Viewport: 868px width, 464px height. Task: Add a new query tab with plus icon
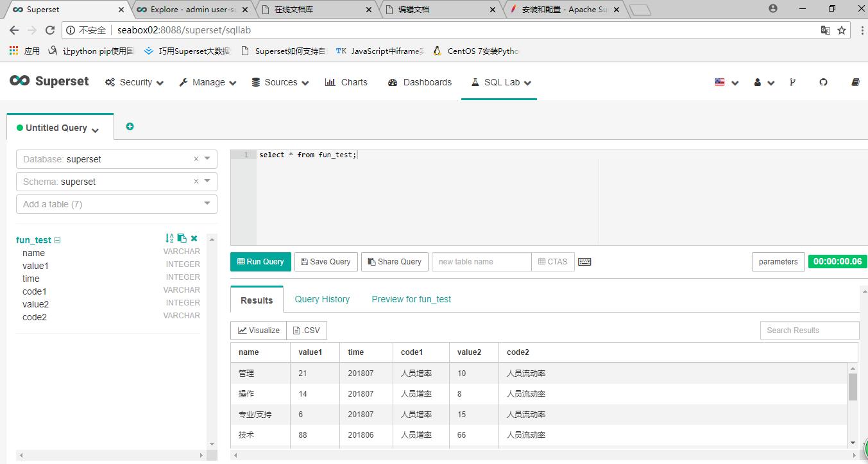coord(130,126)
